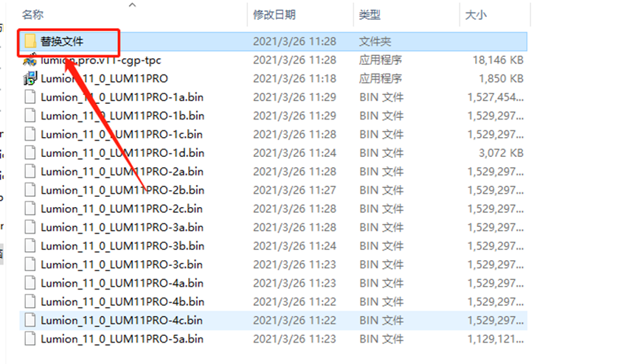Screen dimensions: 638x364
Task: Select Lumion_11_0_LUM11PRO-1a.bin file name
Action: click(x=122, y=97)
